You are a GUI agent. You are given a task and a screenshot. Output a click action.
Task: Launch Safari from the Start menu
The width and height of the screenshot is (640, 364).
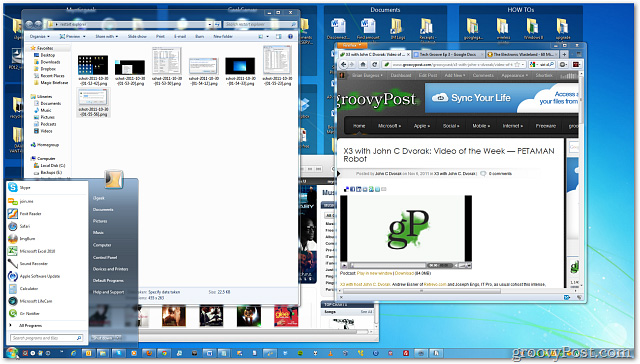pyautogui.click(x=47, y=226)
